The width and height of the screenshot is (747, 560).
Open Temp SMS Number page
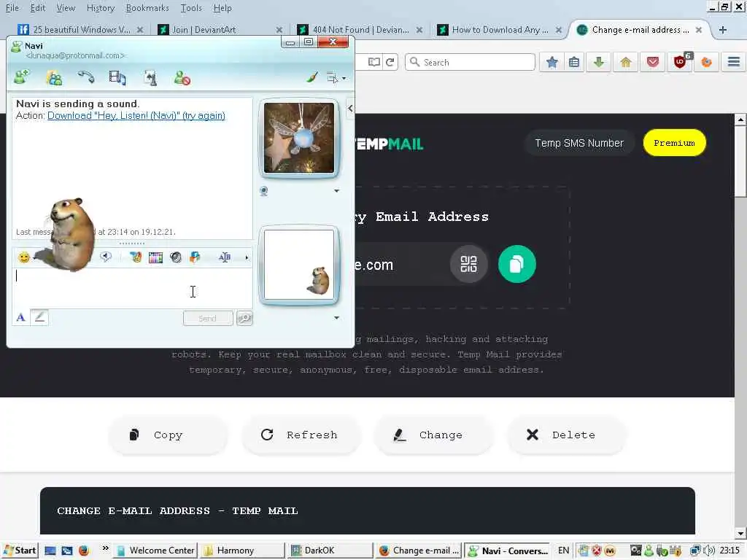coord(578,143)
